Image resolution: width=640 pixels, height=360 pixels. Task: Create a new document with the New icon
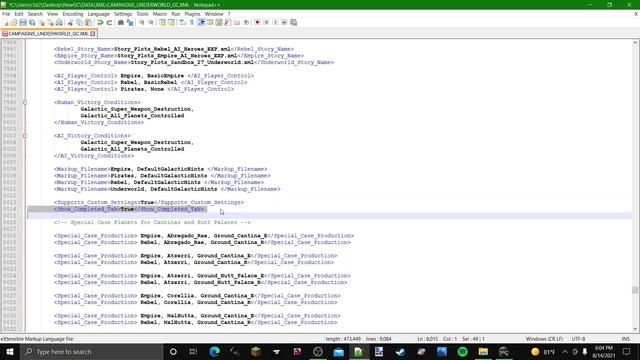click(x=5, y=22)
